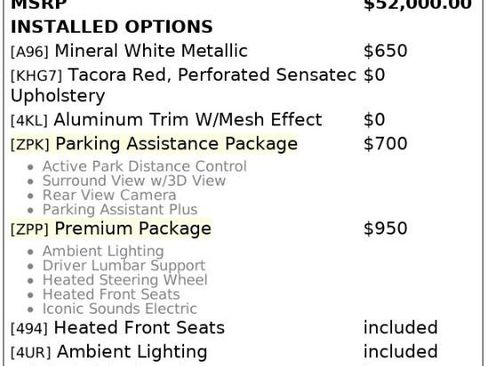This screenshot has height=366, width=488.
Task: Select the Iconic Sounds Electric item
Action: point(120,309)
